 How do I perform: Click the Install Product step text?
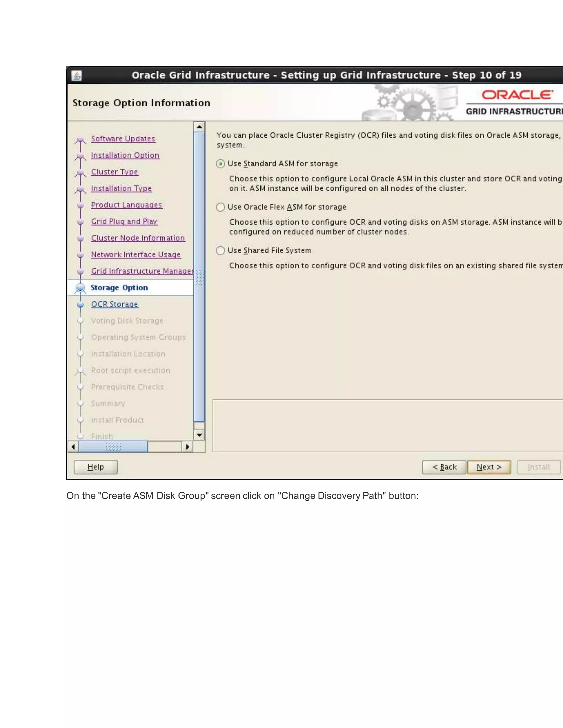(x=117, y=420)
